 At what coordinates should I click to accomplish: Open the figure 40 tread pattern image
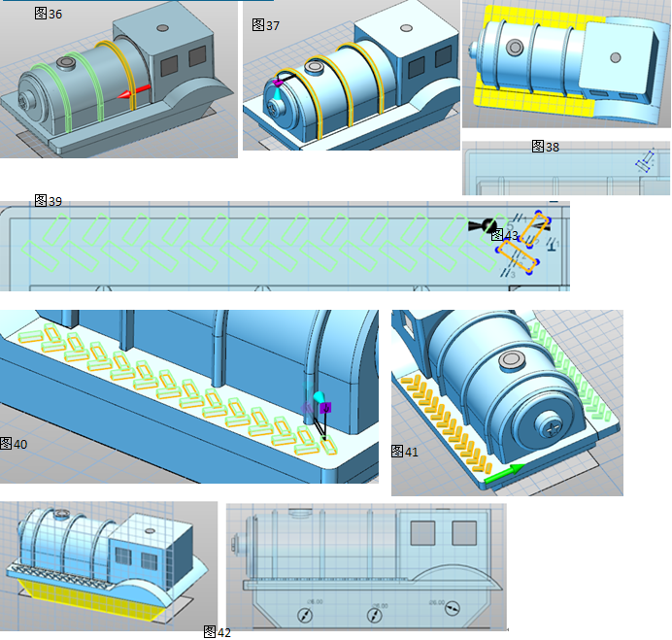coord(189,396)
